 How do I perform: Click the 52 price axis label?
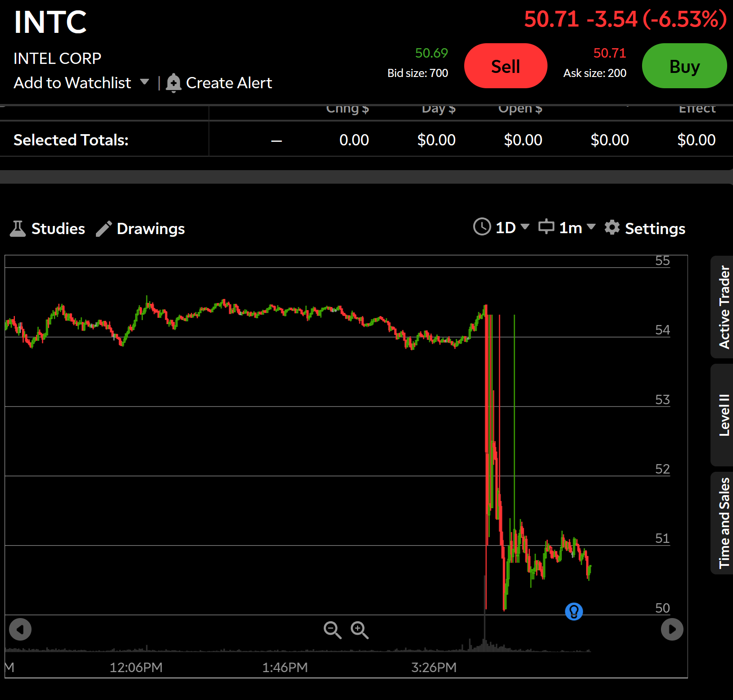[662, 469]
